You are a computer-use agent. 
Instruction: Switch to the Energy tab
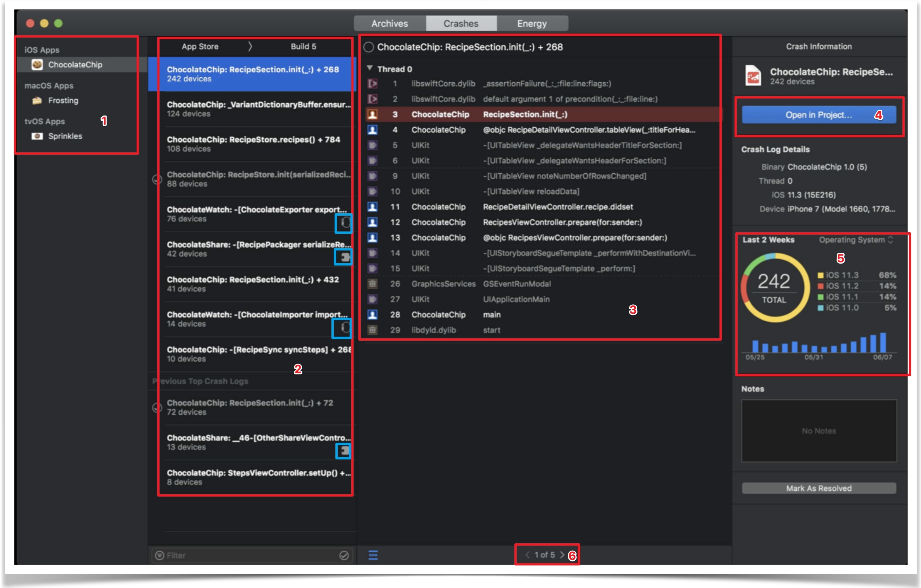(532, 24)
